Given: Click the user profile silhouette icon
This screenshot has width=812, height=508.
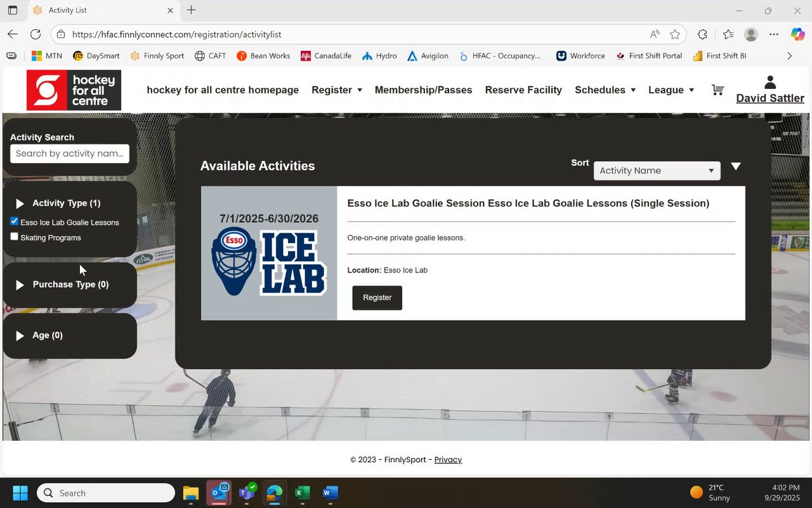Looking at the screenshot, I should click(770, 83).
